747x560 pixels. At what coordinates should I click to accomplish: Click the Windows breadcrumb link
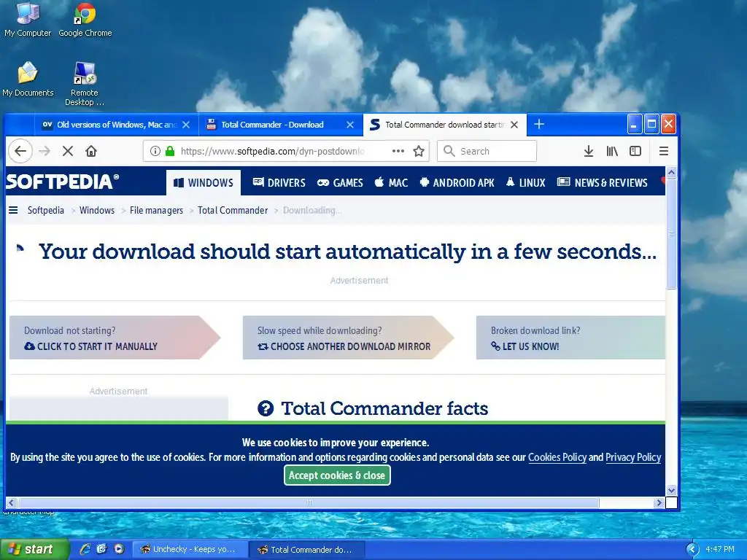97,210
